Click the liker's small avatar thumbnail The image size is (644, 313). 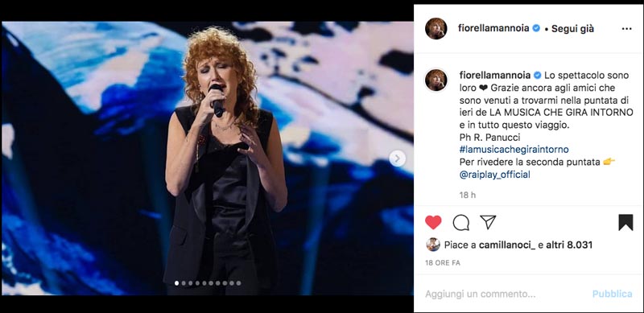(433, 245)
